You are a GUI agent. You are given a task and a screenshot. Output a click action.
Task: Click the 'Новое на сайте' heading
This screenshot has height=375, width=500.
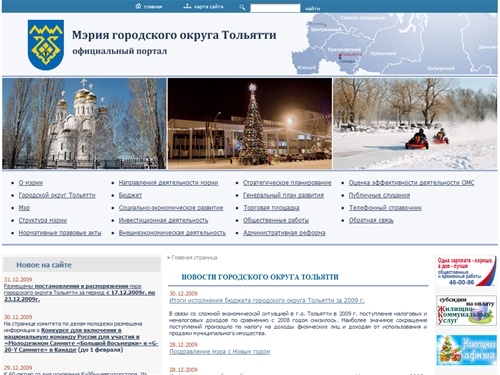44,265
